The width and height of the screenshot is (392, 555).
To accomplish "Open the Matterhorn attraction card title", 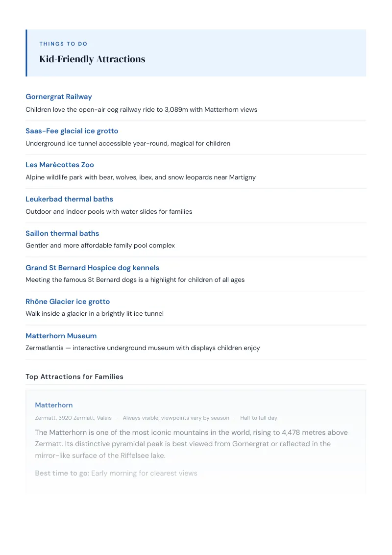I will (54, 405).
